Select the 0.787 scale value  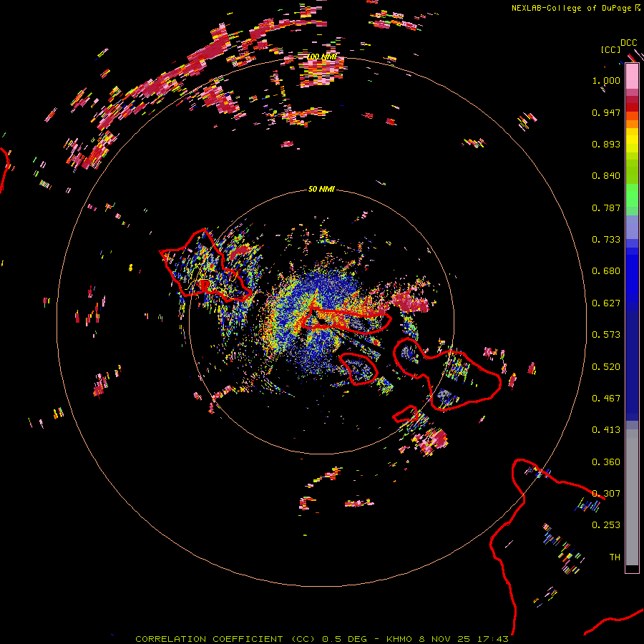(x=606, y=208)
